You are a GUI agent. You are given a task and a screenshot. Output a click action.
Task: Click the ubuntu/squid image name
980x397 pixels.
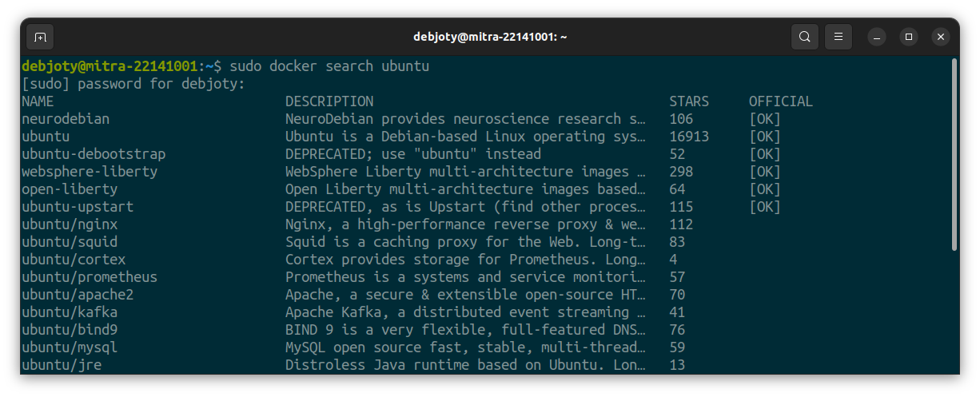[x=70, y=242]
